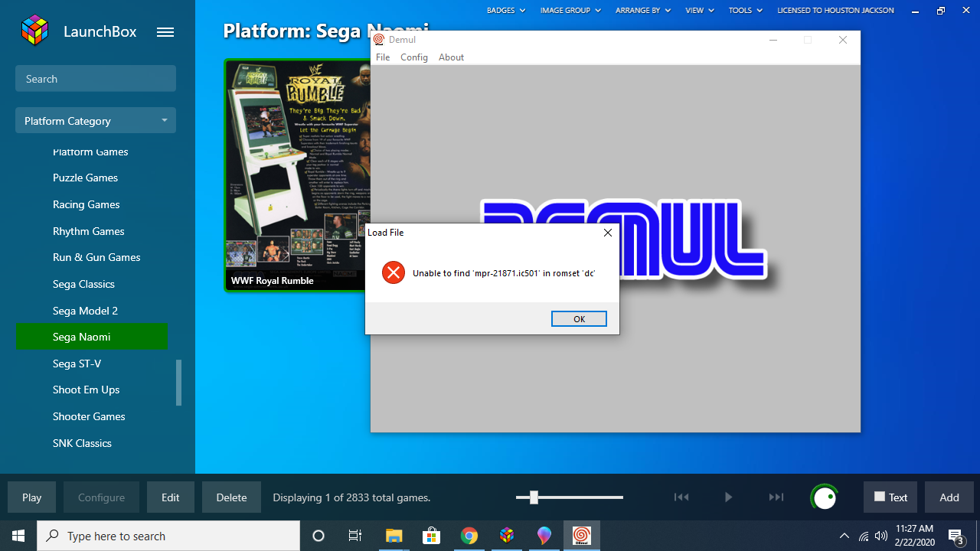Click the sidebar scrollbar thumb
Image resolution: width=980 pixels, height=551 pixels.
tap(179, 383)
